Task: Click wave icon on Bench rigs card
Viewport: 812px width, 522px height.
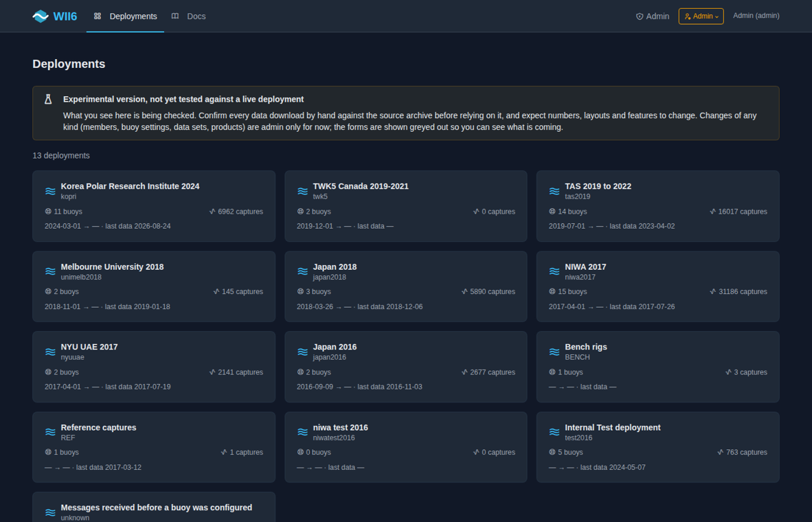Action: [x=554, y=352]
